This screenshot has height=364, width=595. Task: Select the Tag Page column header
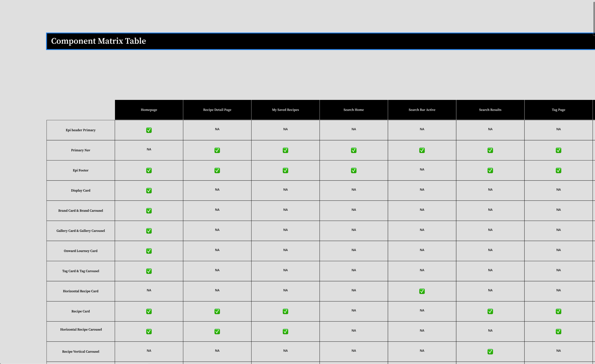point(558,110)
